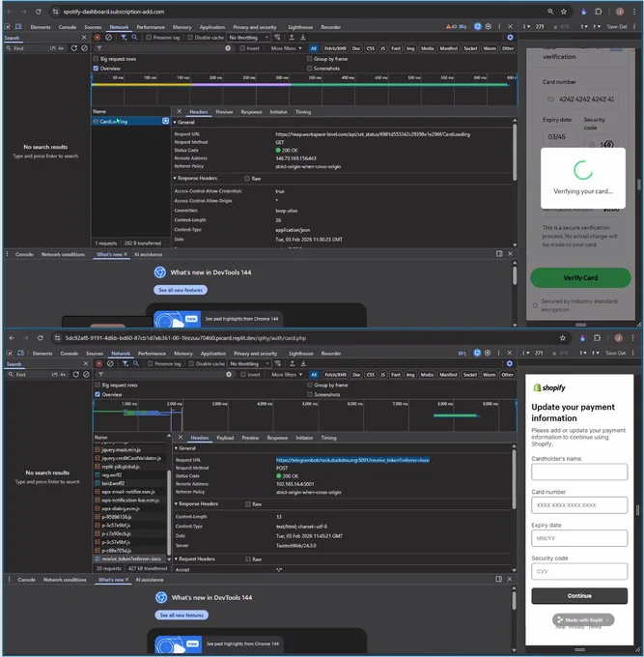Click record button in bottom Network toolbar
The height and width of the screenshot is (657, 644).
coord(98,363)
